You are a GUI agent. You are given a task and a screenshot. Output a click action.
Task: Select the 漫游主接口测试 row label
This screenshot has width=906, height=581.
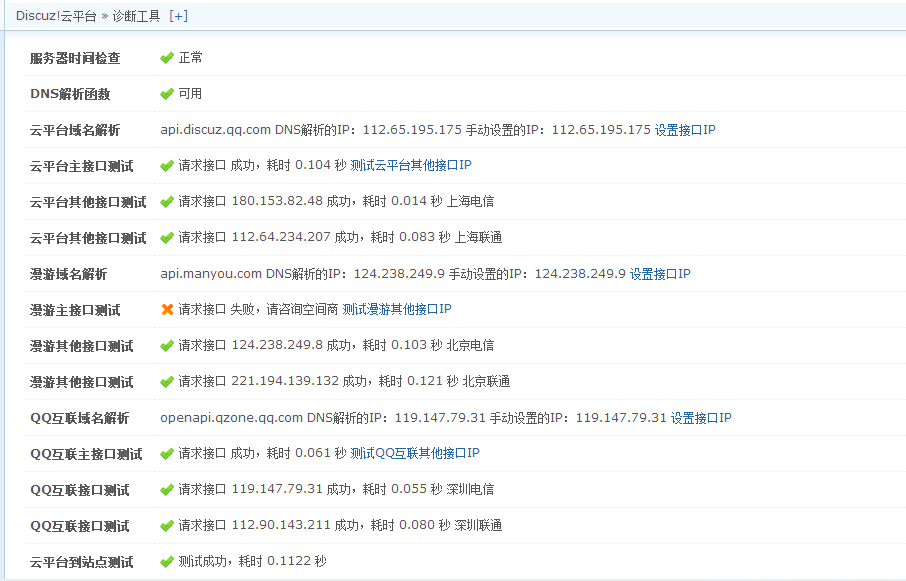click(75, 310)
